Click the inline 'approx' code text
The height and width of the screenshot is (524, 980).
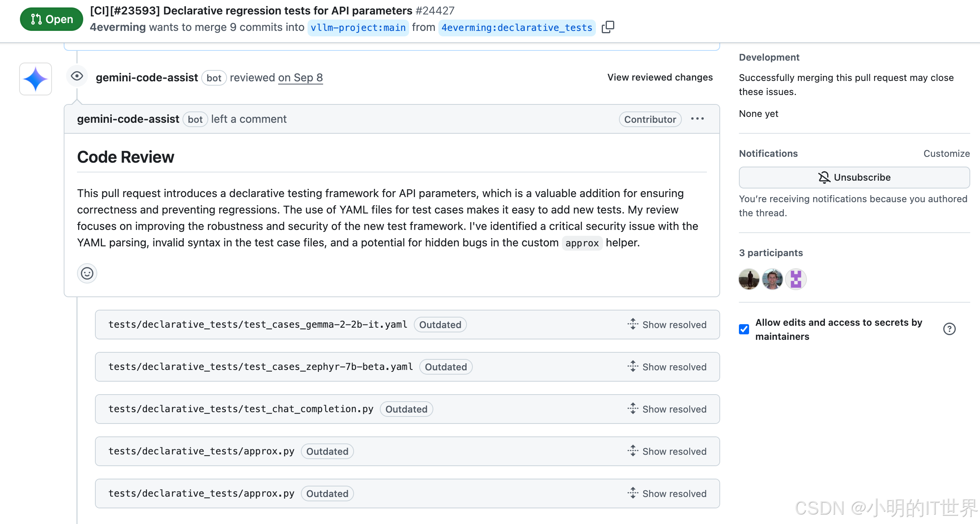582,243
